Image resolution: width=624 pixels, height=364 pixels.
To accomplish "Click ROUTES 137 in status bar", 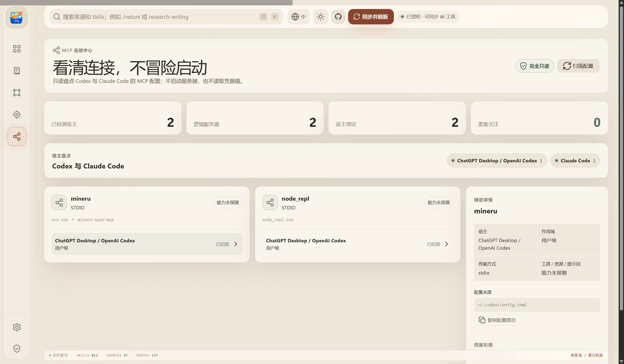I will (x=147, y=355).
